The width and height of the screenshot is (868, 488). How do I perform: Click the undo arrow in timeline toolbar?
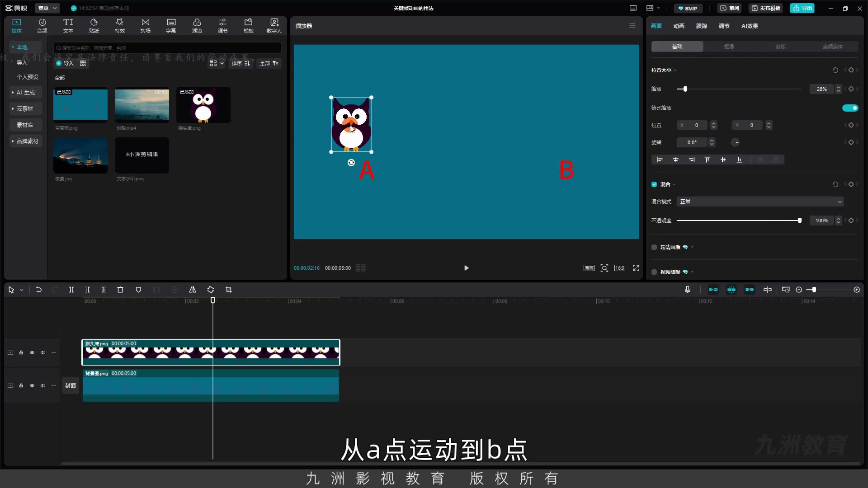coord(39,290)
